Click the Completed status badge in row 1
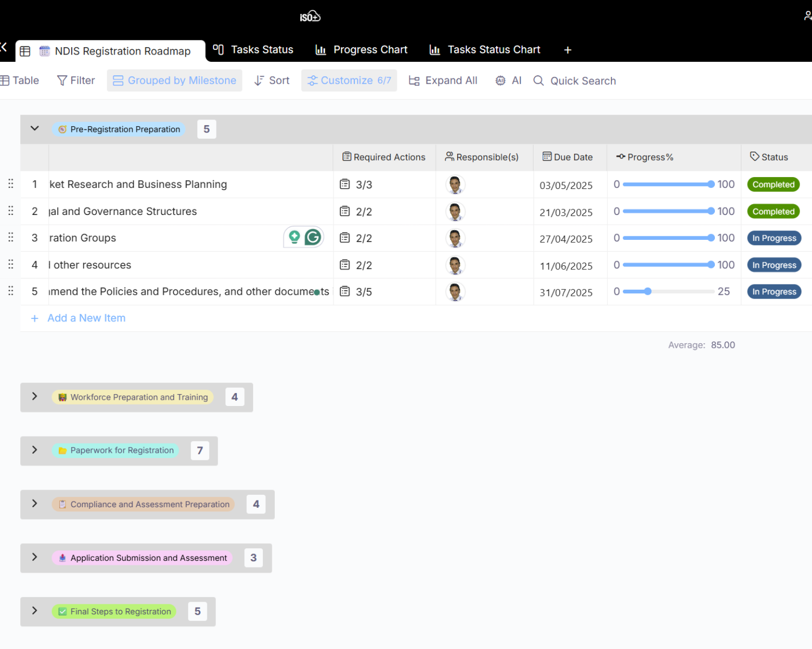The width and height of the screenshot is (812, 649). coord(773,184)
